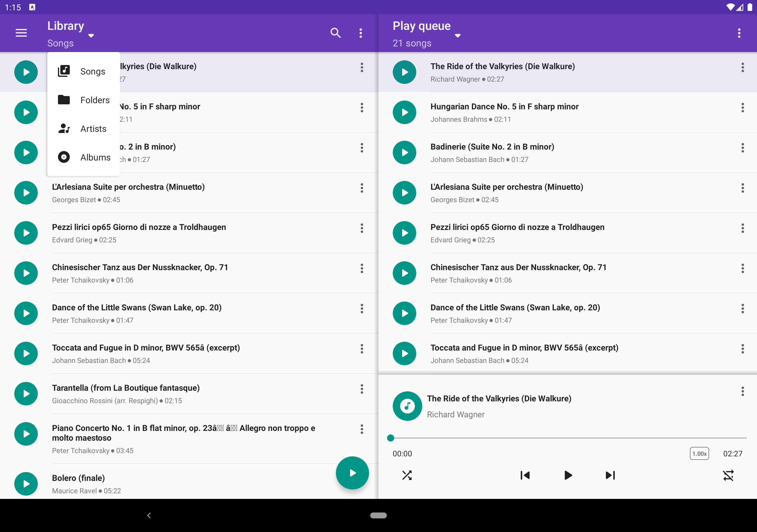Open options for Library Toccata and Fugue row
This screenshot has width=757, height=532.
(x=362, y=349)
